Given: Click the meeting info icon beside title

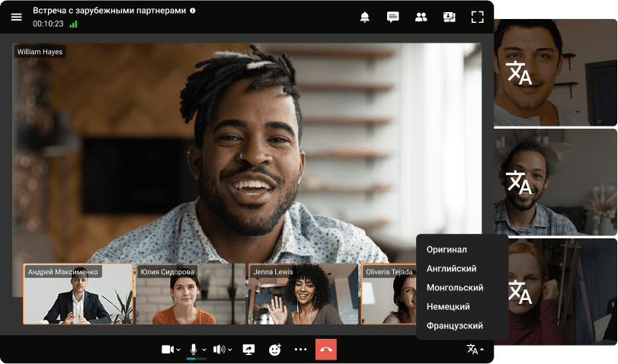Looking at the screenshot, I should point(193,11).
